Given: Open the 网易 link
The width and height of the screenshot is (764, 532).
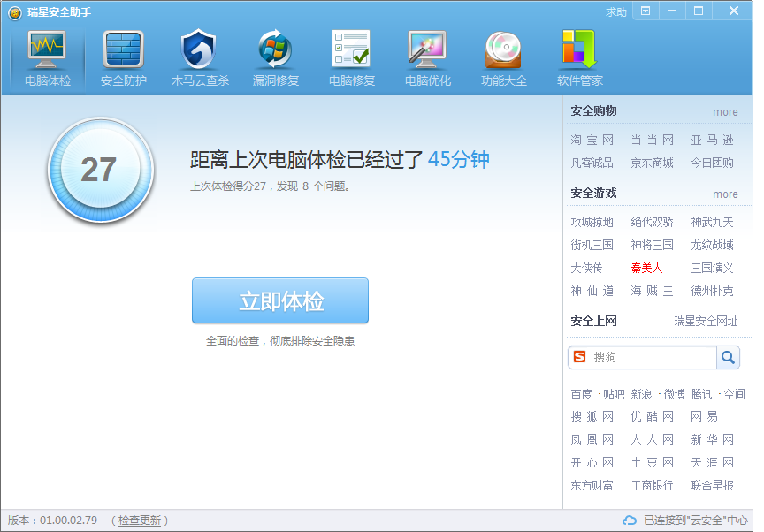Looking at the screenshot, I should (x=704, y=416).
